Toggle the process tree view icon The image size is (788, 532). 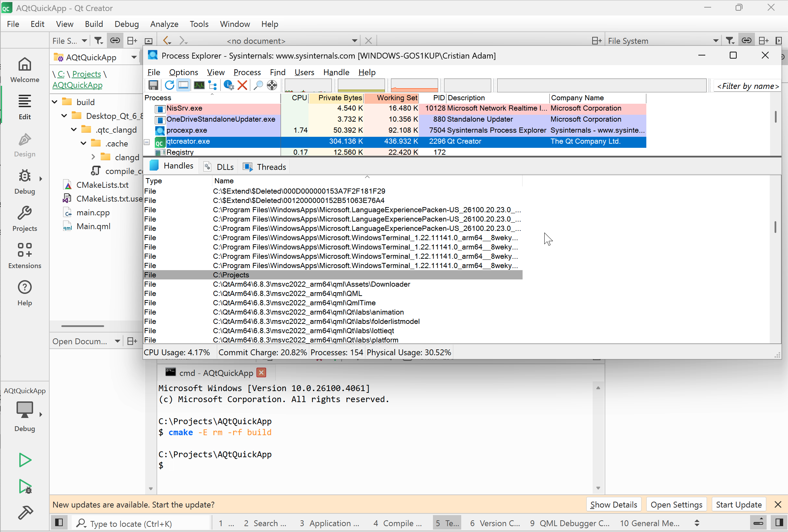[213, 85]
